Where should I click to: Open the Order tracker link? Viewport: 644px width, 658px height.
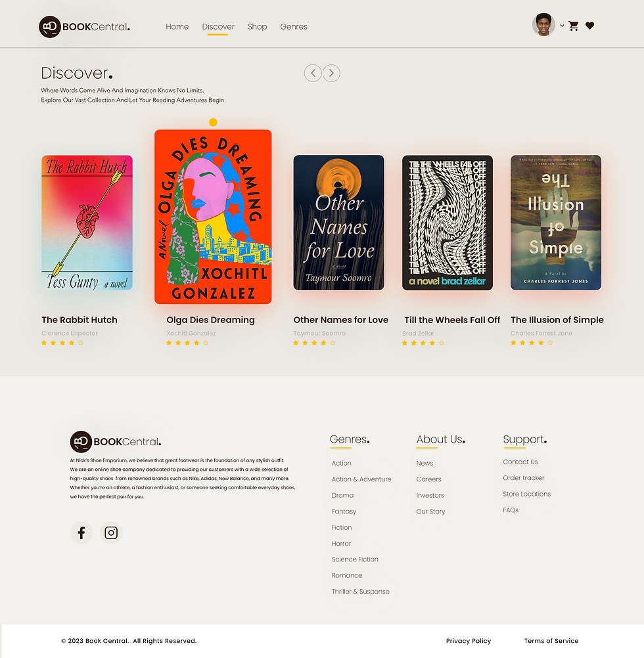pyautogui.click(x=524, y=478)
